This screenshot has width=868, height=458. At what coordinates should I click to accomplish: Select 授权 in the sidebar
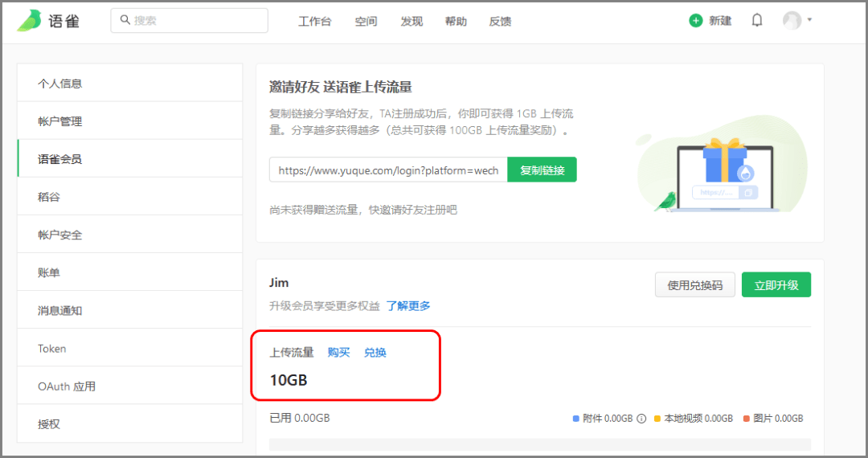[130, 423]
